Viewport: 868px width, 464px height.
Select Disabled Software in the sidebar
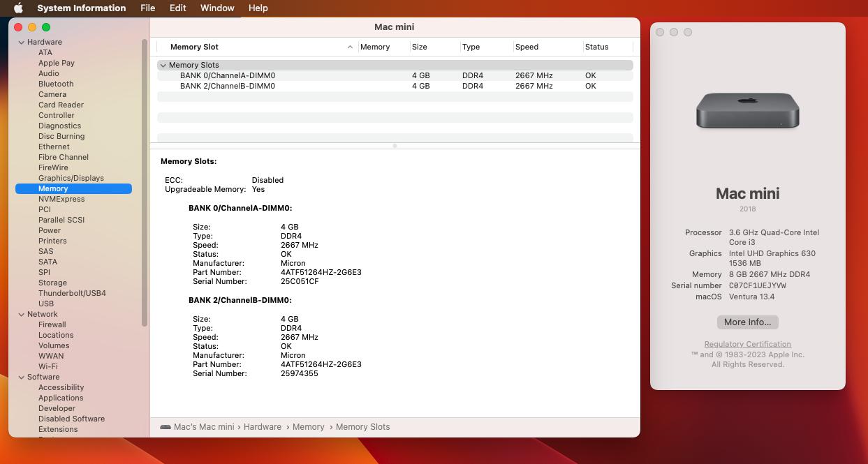click(71, 419)
